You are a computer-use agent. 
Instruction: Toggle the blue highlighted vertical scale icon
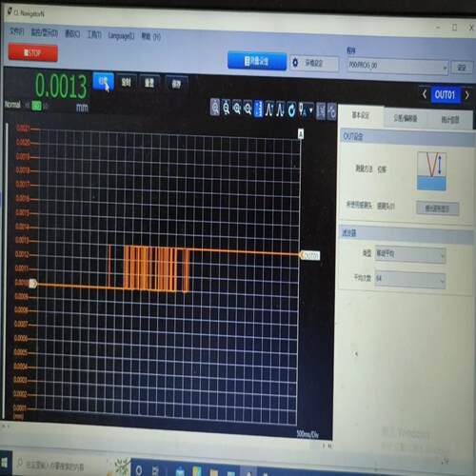click(259, 109)
